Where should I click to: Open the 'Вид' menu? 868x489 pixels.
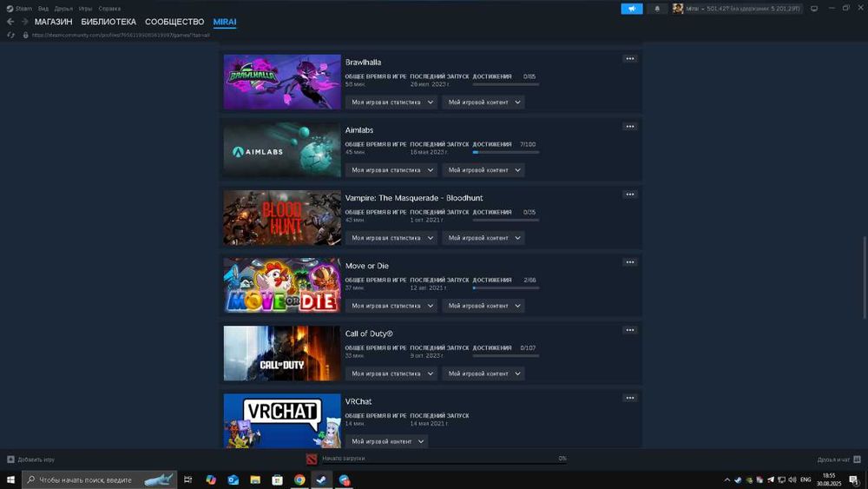click(x=43, y=9)
